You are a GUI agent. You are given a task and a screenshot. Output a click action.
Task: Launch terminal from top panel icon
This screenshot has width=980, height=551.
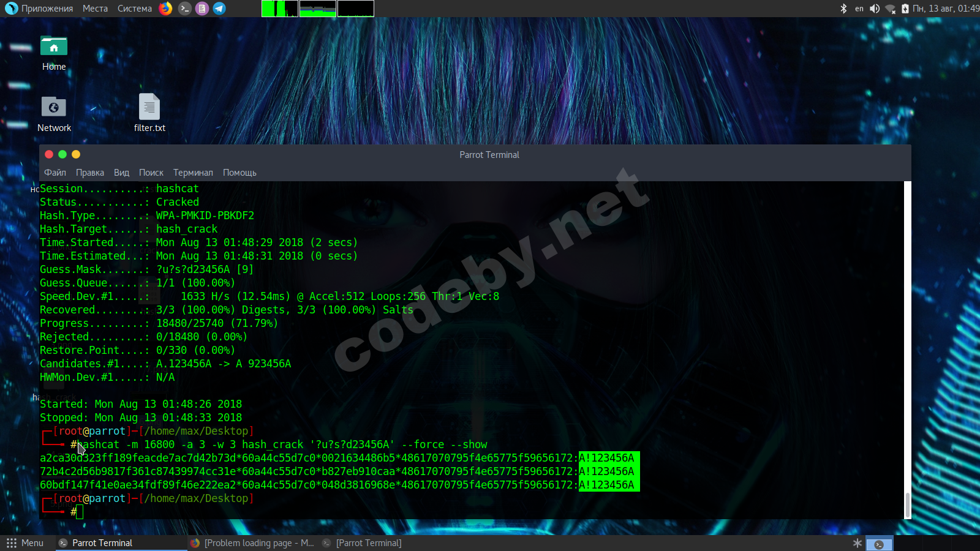click(x=184, y=9)
